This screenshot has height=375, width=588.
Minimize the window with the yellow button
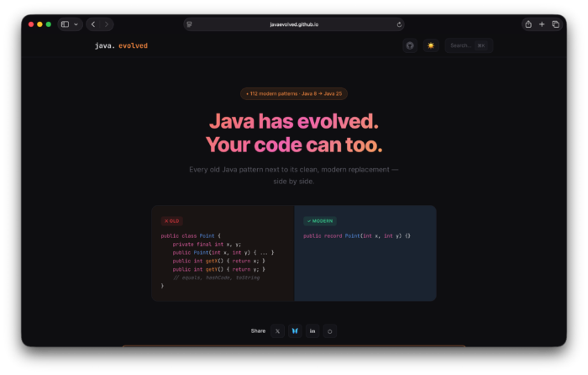(39, 24)
